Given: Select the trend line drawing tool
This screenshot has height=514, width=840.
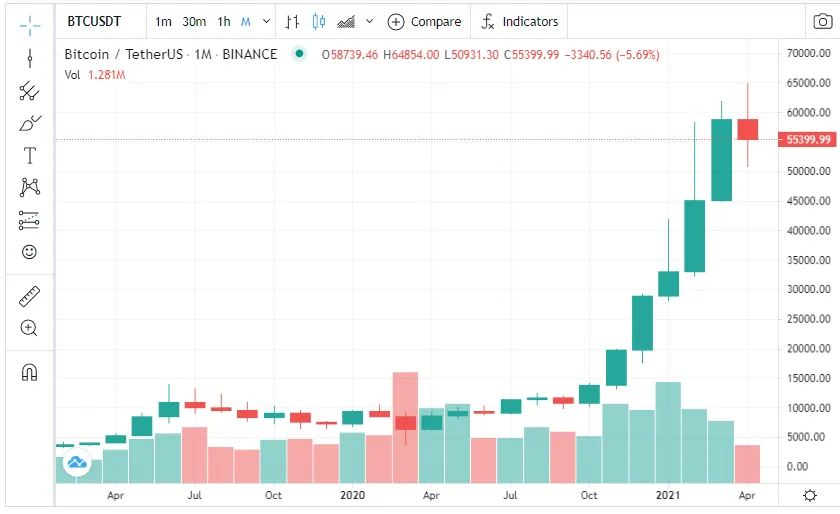Looking at the screenshot, I should pyautogui.click(x=29, y=58).
